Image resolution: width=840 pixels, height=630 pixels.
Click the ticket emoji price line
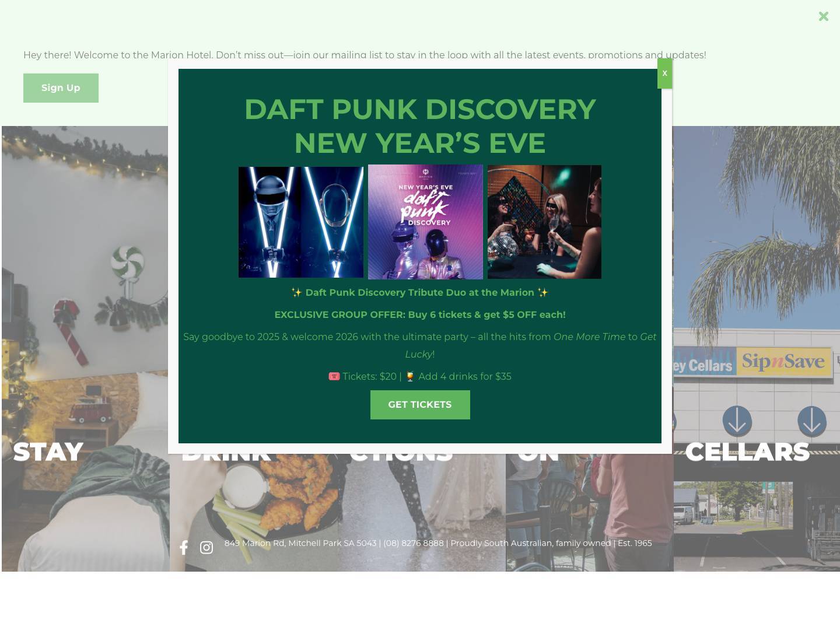420,376
